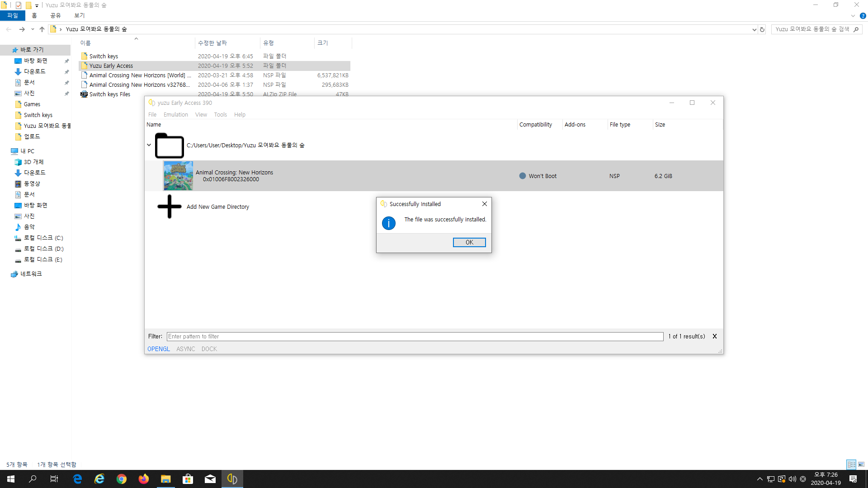Image resolution: width=868 pixels, height=488 pixels.
Task: Click the Filter pattern input field
Action: tap(415, 337)
